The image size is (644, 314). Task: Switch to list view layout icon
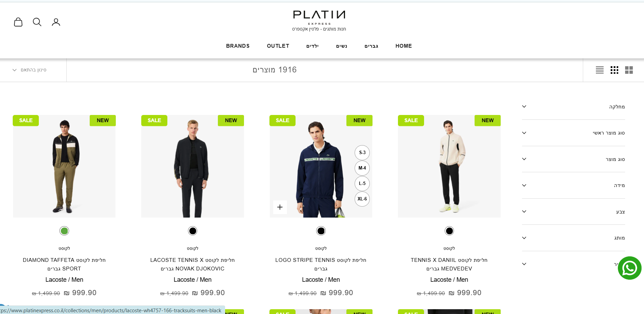click(600, 70)
